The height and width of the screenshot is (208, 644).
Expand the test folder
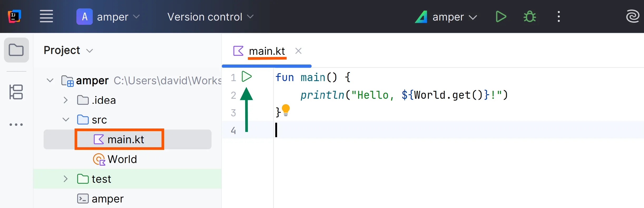pyautogui.click(x=66, y=179)
